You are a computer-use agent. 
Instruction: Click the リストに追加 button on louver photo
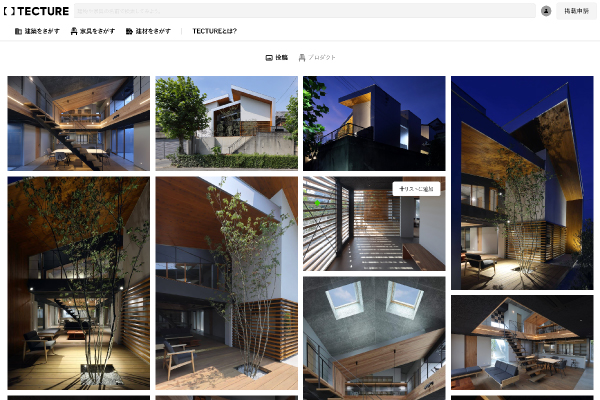coord(416,189)
